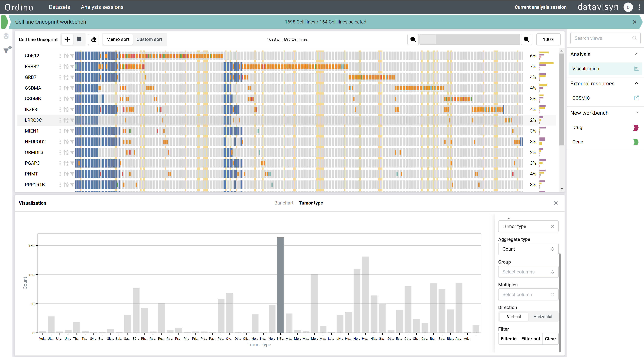The height and width of the screenshot is (357, 644).
Task: Click the zoom out magnifier icon
Action: click(x=413, y=39)
